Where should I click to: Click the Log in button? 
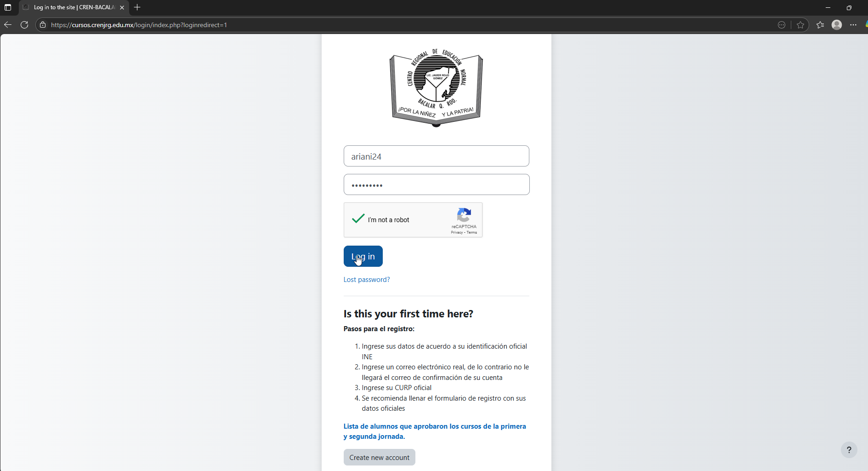tap(363, 256)
